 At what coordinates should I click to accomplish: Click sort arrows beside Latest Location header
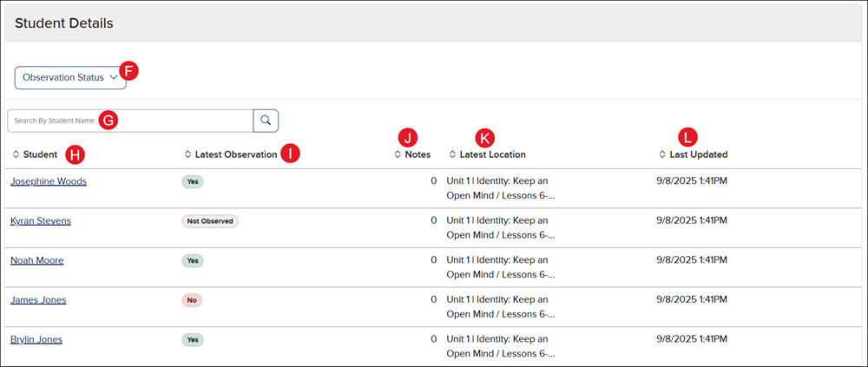click(x=452, y=154)
